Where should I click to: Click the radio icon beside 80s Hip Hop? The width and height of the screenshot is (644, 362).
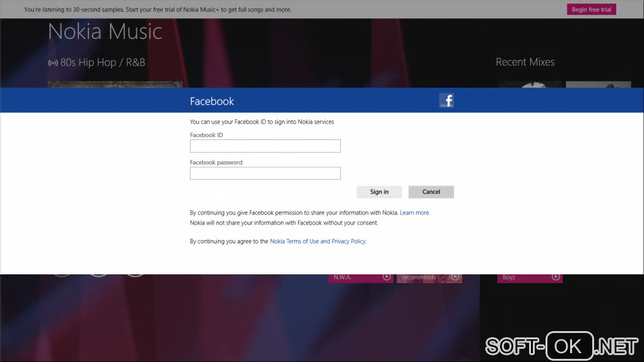52,63
